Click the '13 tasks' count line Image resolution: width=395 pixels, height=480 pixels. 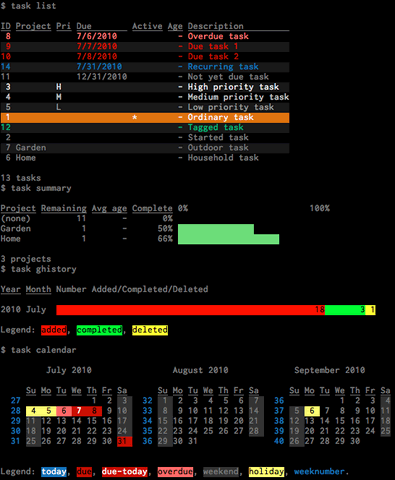point(21,178)
